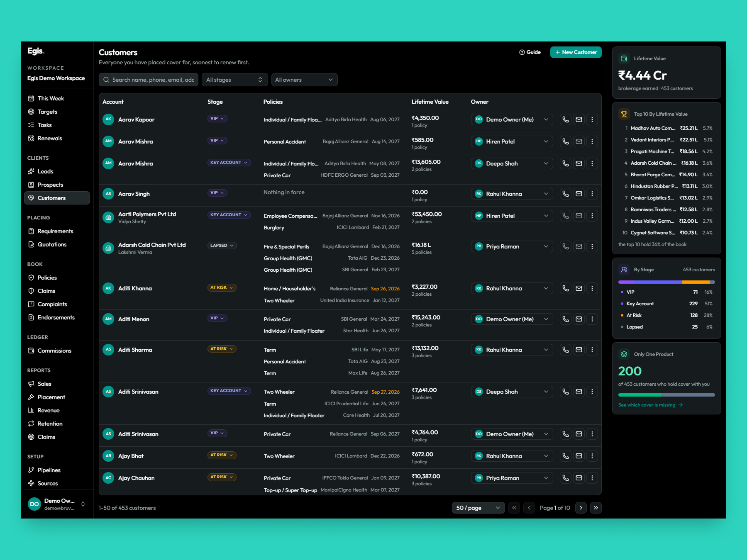
Task: Expand the All owners filter
Action: tap(304, 80)
